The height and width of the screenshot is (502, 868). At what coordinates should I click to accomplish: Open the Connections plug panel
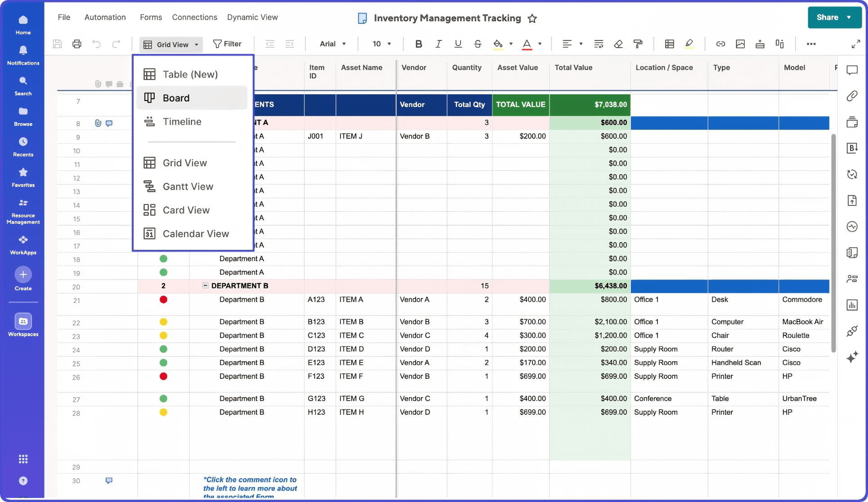point(852,331)
